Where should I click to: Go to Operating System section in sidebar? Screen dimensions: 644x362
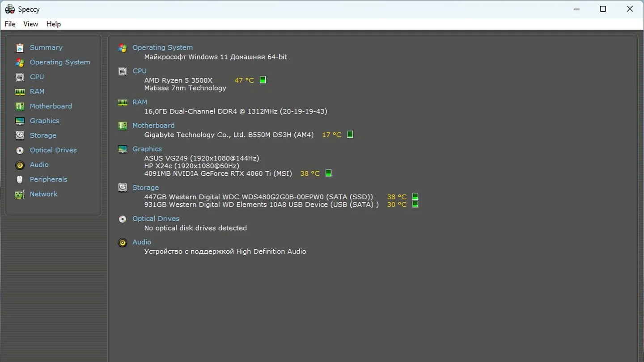coord(60,62)
